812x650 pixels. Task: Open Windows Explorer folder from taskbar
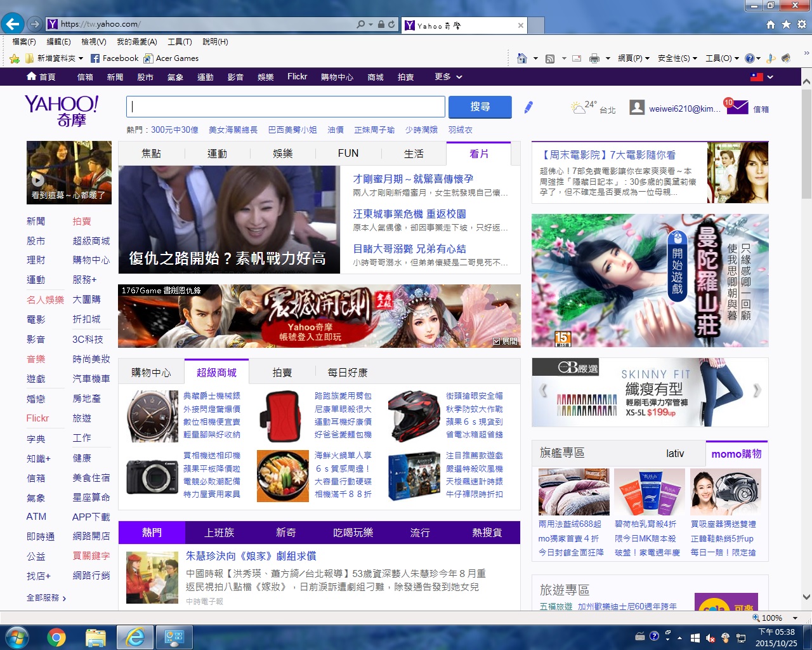[x=95, y=637]
